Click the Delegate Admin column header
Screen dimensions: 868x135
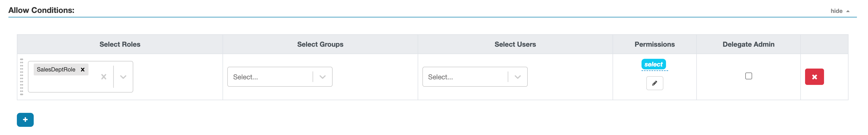click(748, 44)
